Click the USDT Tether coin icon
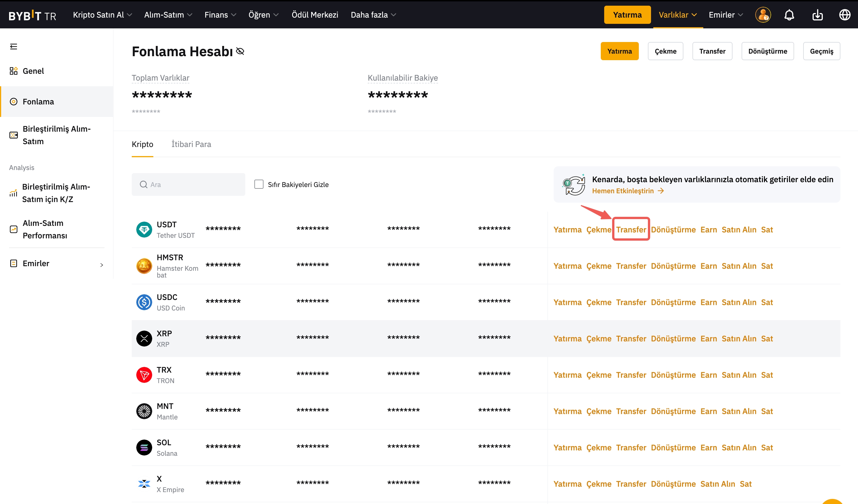 coord(144,230)
